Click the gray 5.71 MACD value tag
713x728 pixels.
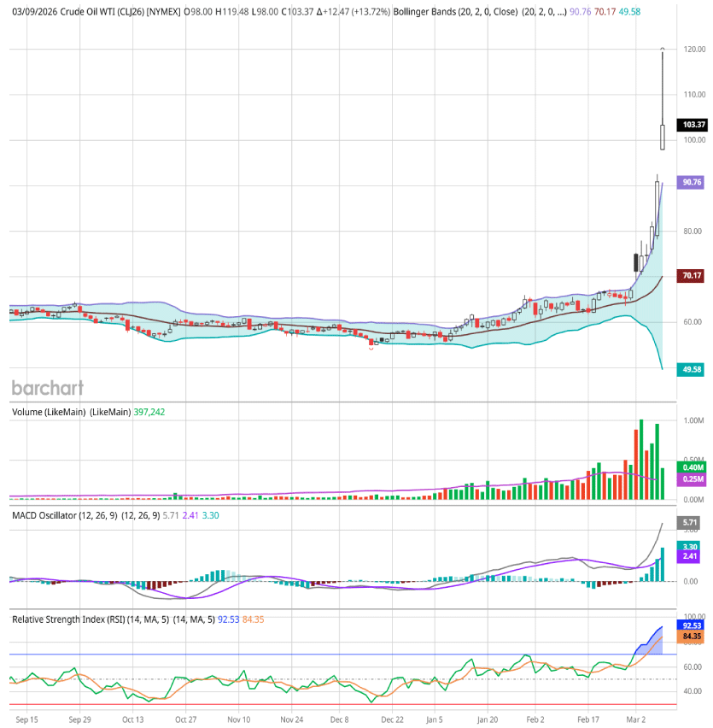689,522
